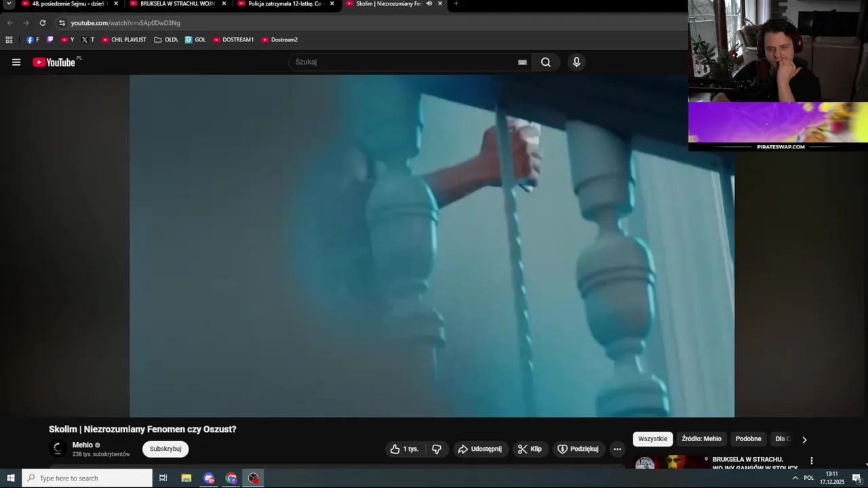Open the GOL bookmark
The width and height of the screenshot is (868, 488).
click(x=195, y=40)
